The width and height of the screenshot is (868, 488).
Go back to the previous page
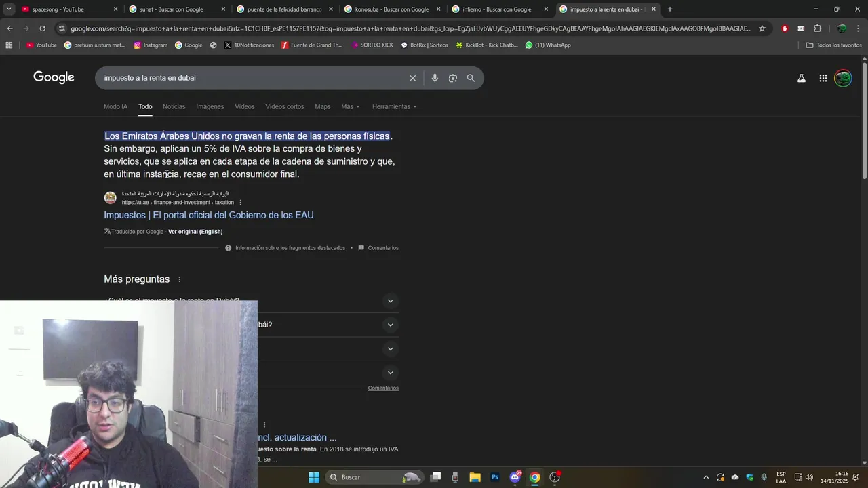click(x=9, y=28)
